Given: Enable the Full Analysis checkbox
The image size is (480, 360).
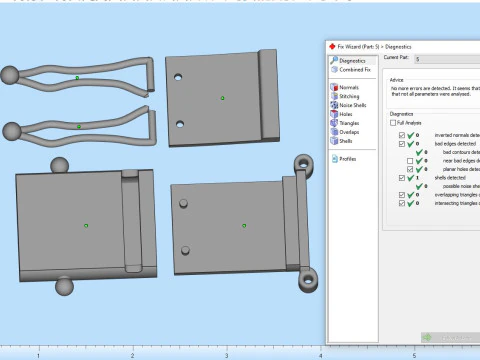Looking at the screenshot, I should point(393,123).
